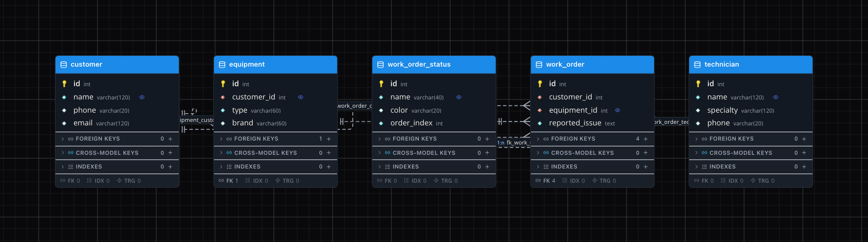Click the equipment table database icon
The image size is (868, 242).
[x=222, y=65]
